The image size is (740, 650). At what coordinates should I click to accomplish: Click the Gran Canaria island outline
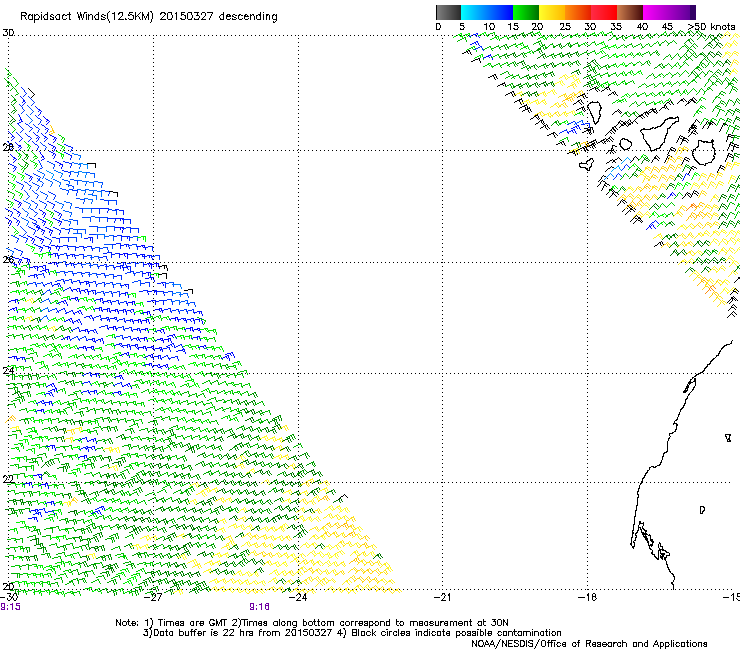click(x=704, y=152)
